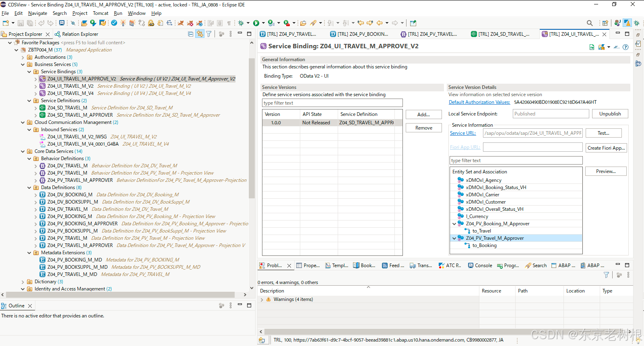Click the Service Versions filter text field
Screen dimensions: 644x346
click(x=332, y=103)
